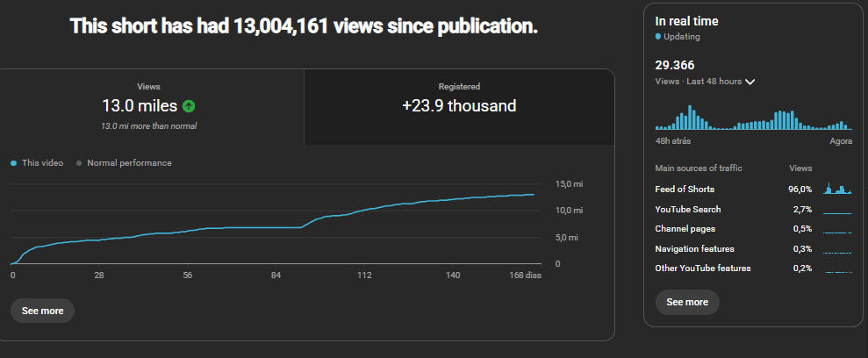Click the Feed of Shorts traffic source

tap(685, 190)
